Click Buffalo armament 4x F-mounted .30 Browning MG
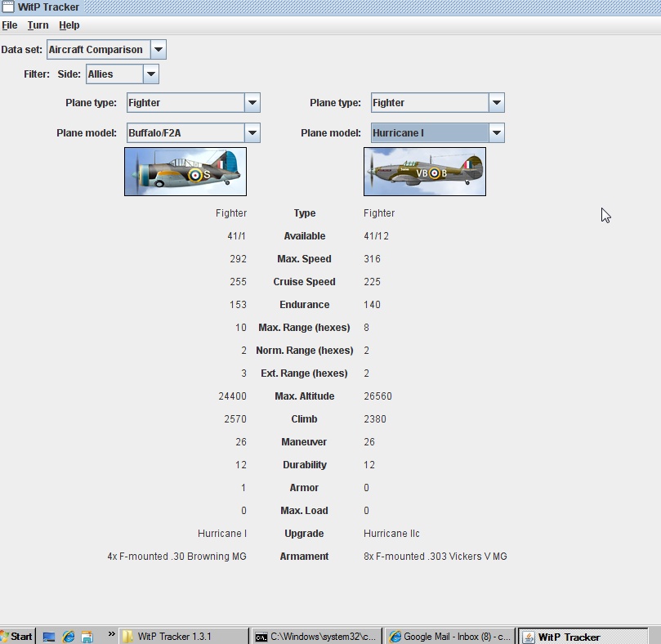This screenshot has height=644, width=661. pyautogui.click(x=176, y=557)
